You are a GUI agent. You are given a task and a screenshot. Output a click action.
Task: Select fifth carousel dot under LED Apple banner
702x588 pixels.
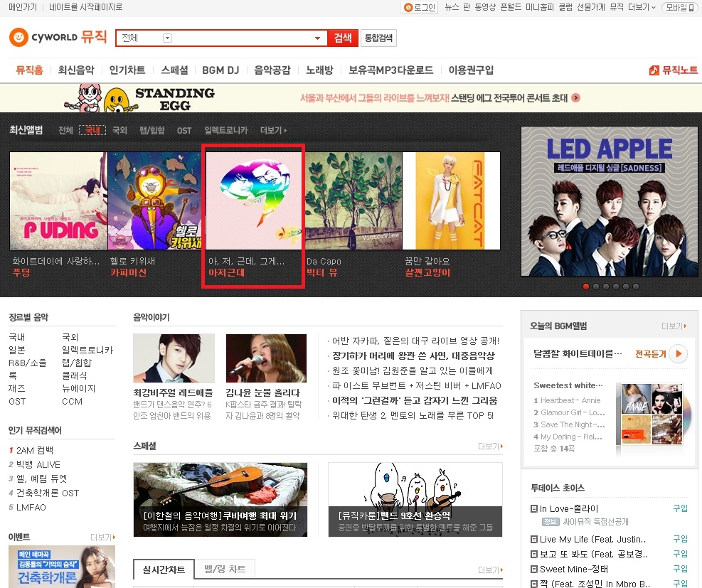pos(626,287)
